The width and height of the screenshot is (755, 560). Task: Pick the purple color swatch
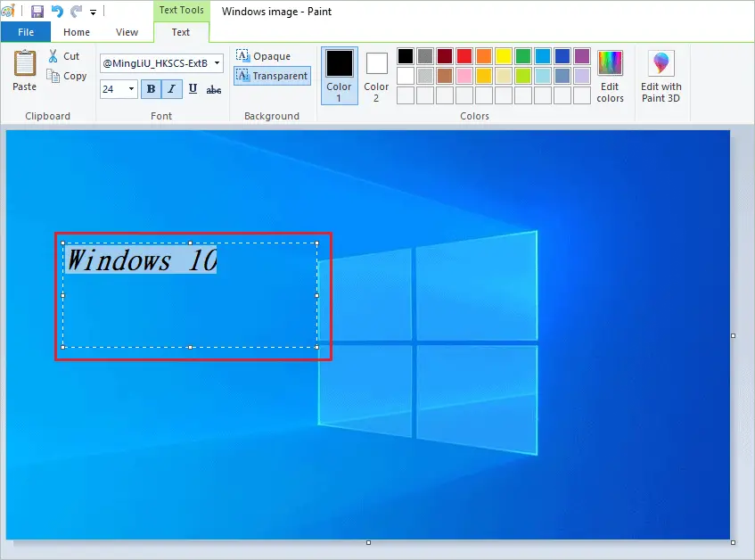582,56
